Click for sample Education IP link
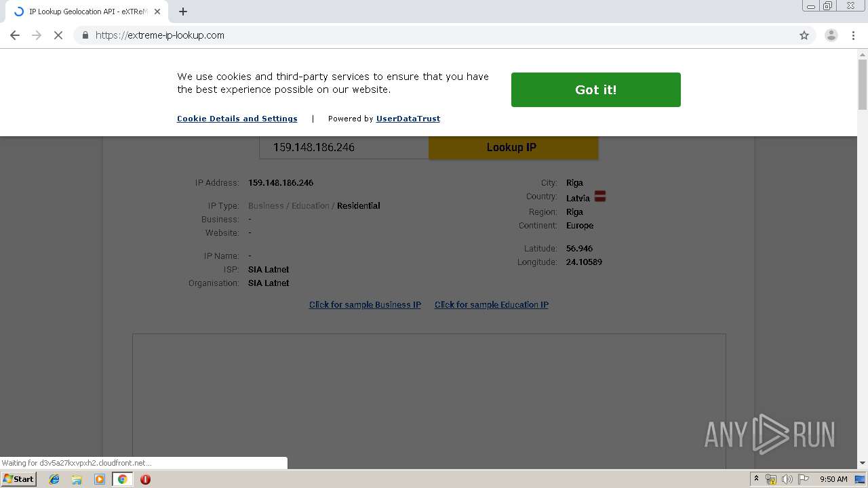 coord(492,305)
